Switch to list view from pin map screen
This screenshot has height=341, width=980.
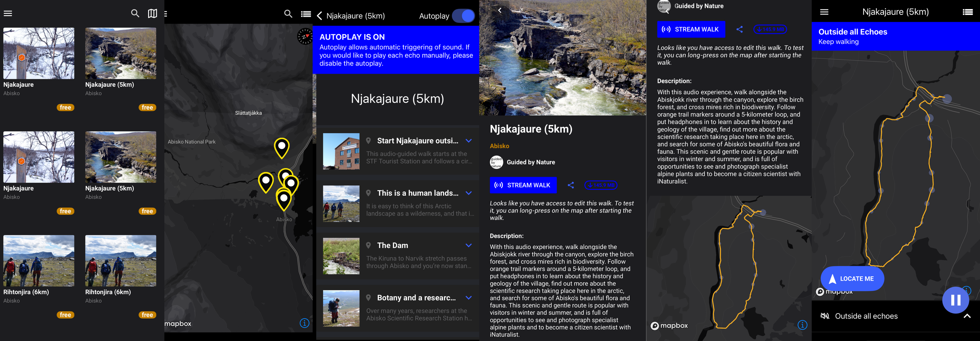click(306, 14)
